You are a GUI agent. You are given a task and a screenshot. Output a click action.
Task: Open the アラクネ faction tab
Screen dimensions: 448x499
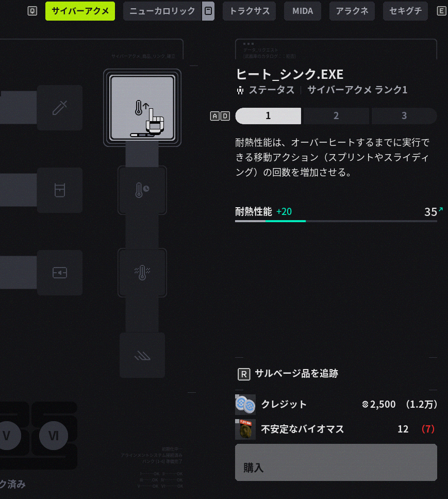coord(352,11)
